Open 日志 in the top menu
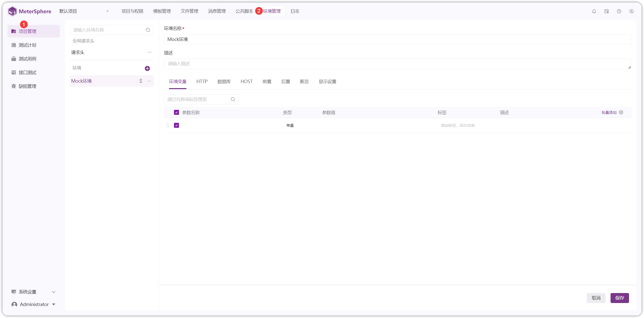This screenshot has height=318, width=644. 295,11
